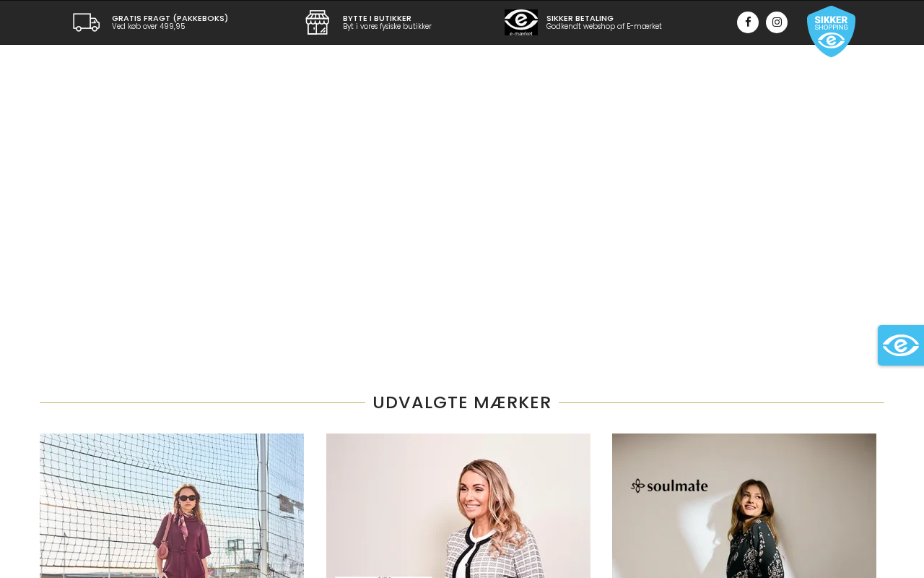
Task: Click the woman wearing sunglasses photo
Action: point(172,506)
